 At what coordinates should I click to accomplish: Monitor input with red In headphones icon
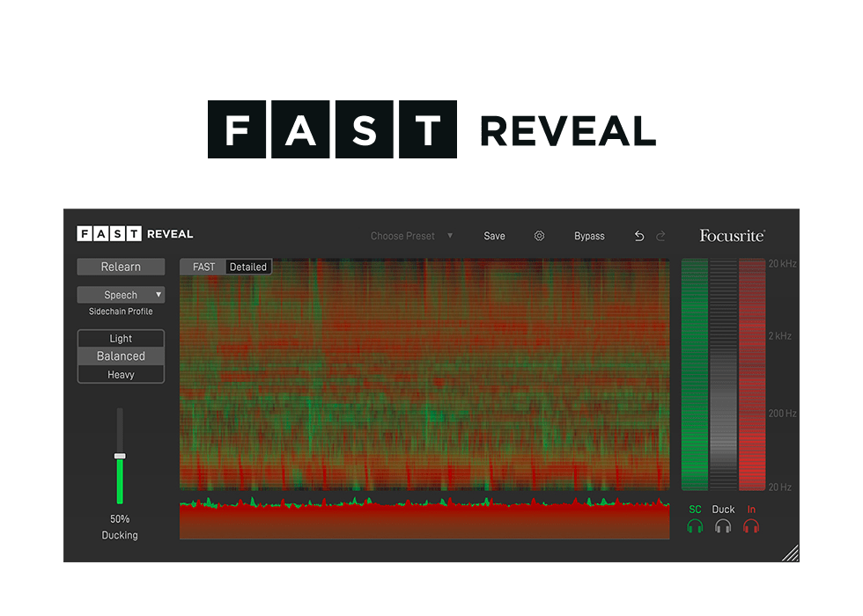click(751, 526)
